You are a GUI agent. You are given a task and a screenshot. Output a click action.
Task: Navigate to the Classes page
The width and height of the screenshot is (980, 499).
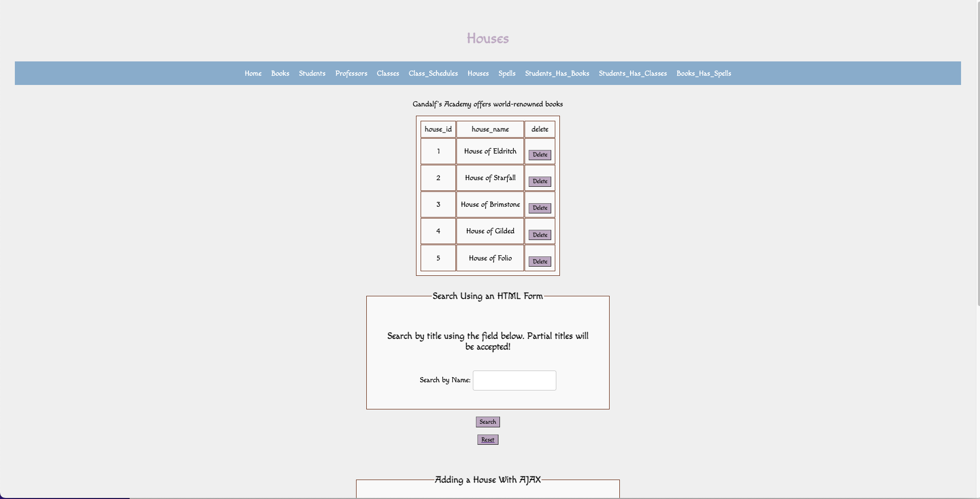(x=387, y=73)
